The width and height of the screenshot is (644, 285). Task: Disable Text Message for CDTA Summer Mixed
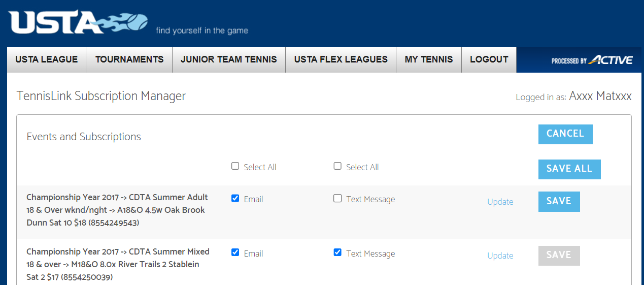pyautogui.click(x=337, y=252)
